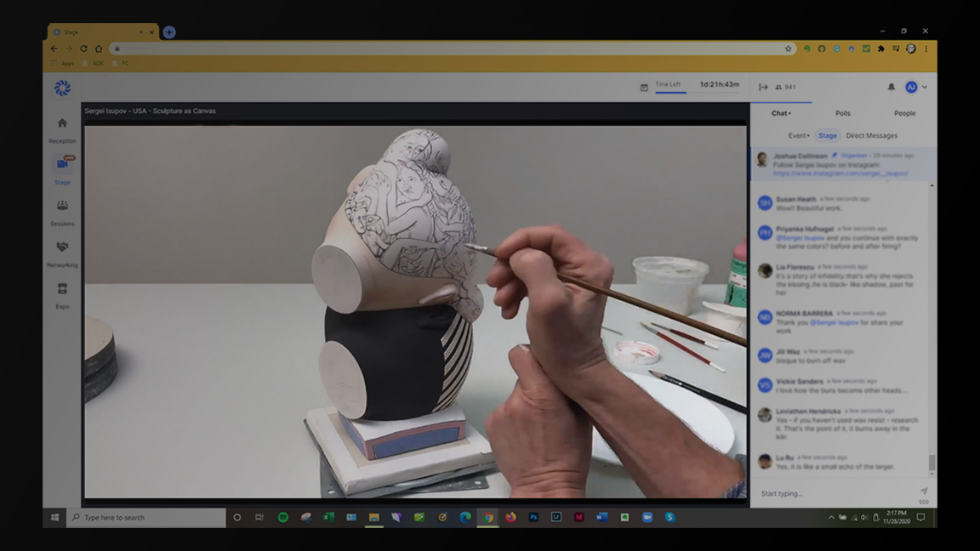
Task: Open Excel from the taskbar
Action: click(328, 517)
